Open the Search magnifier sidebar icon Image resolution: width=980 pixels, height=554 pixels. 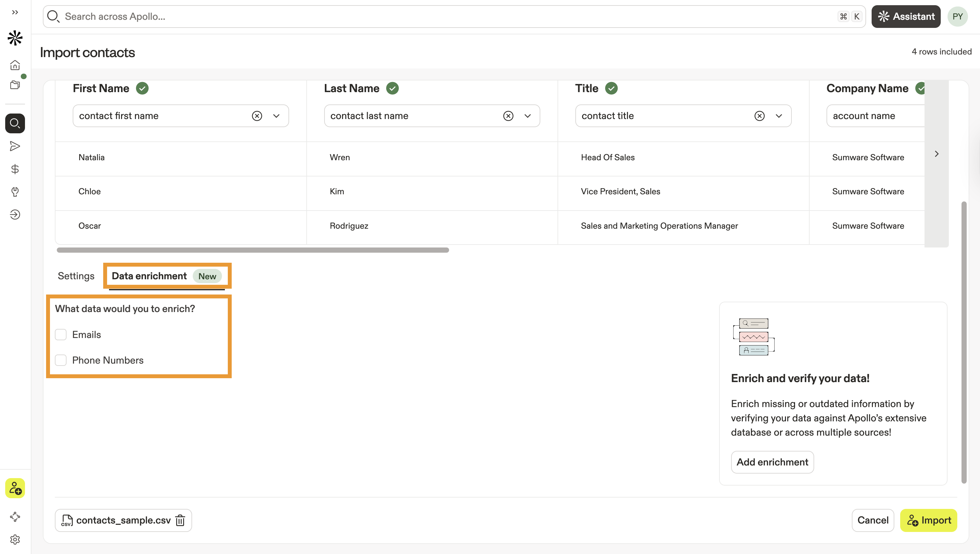click(15, 123)
